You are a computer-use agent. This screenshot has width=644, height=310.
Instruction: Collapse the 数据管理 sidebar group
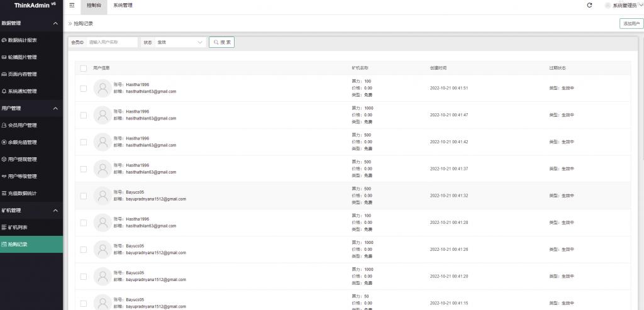coord(55,23)
